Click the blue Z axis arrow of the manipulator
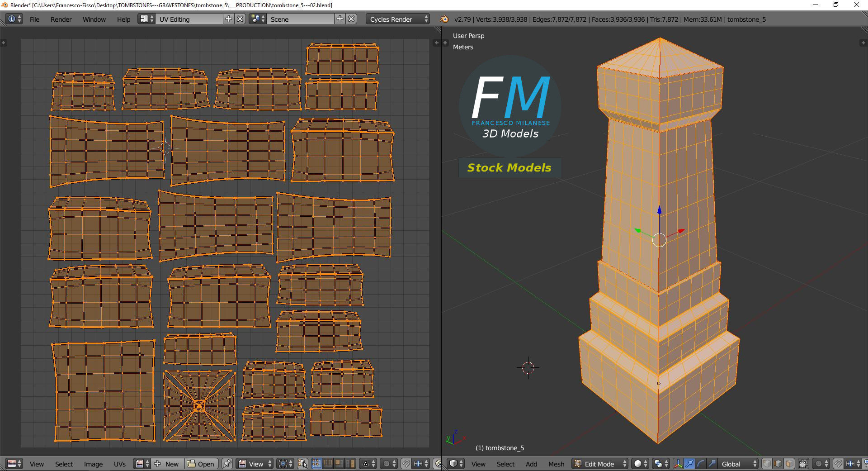Viewport: 868px width, 471px height. pyautogui.click(x=659, y=210)
